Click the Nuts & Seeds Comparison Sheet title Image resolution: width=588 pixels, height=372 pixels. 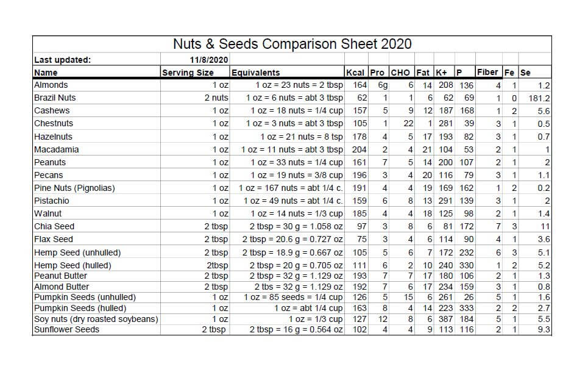click(x=292, y=44)
